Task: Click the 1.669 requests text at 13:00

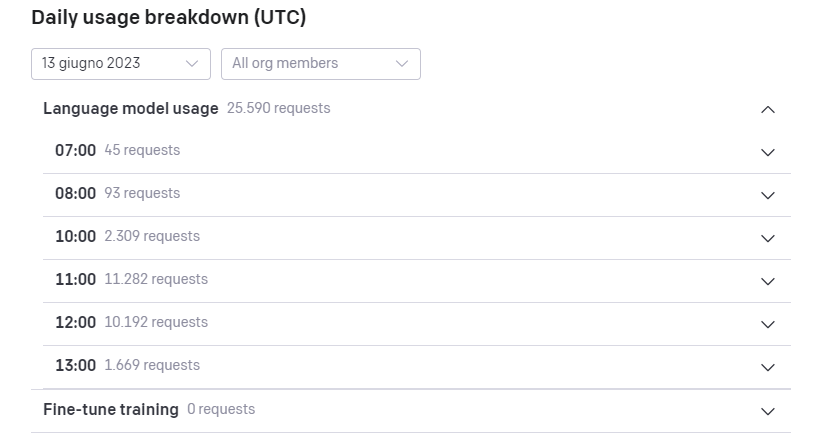Action: (152, 365)
